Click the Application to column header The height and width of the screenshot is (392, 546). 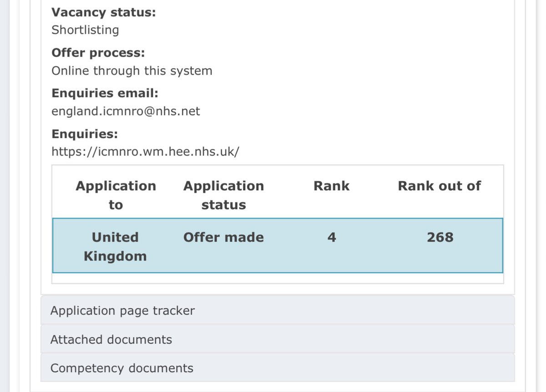click(116, 195)
